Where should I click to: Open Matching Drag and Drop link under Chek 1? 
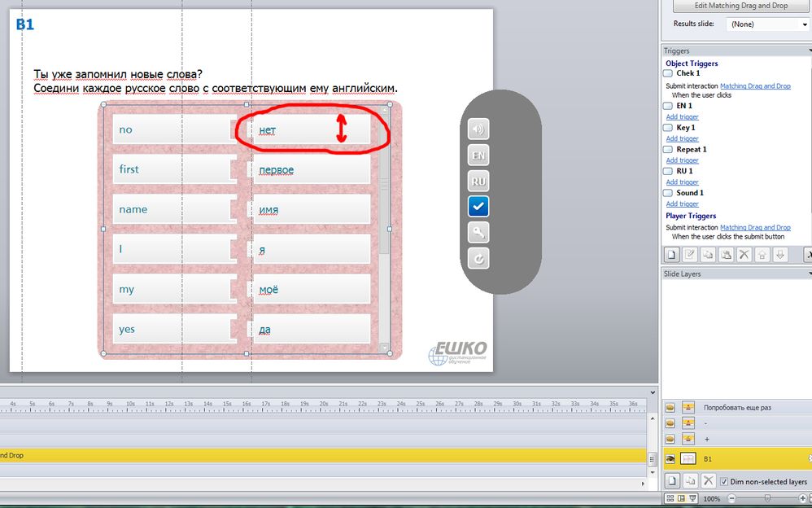pyautogui.click(x=755, y=86)
